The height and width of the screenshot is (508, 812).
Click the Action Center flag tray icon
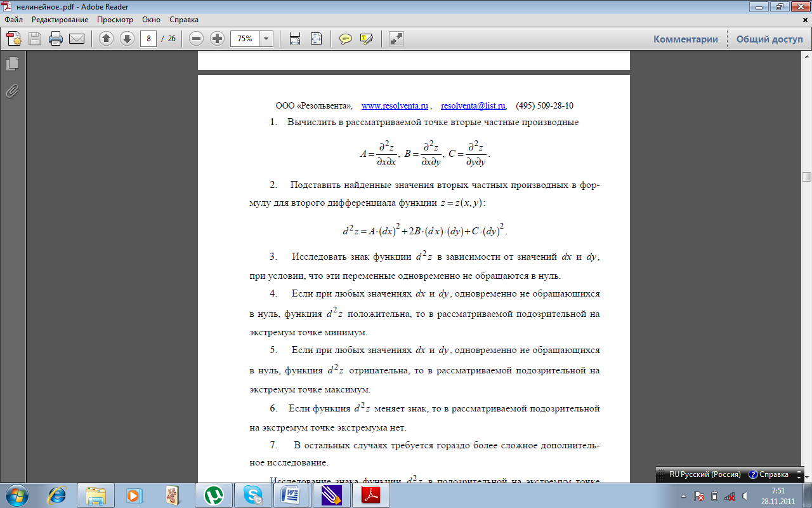point(699,496)
